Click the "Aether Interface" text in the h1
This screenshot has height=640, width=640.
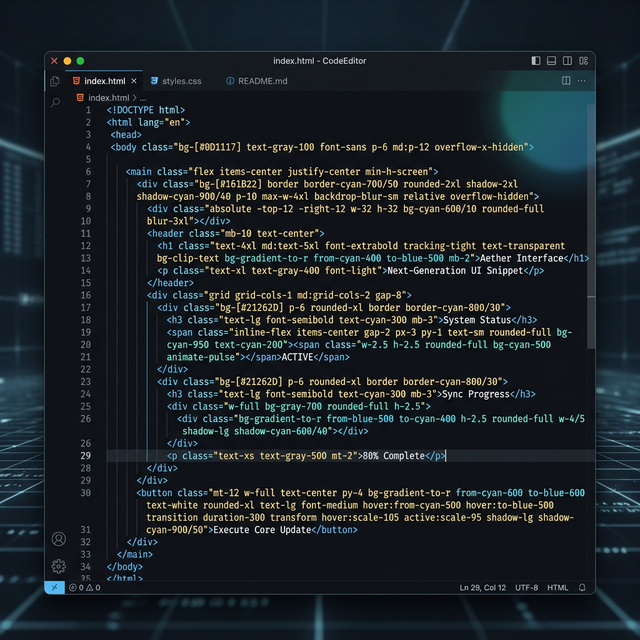point(522,258)
